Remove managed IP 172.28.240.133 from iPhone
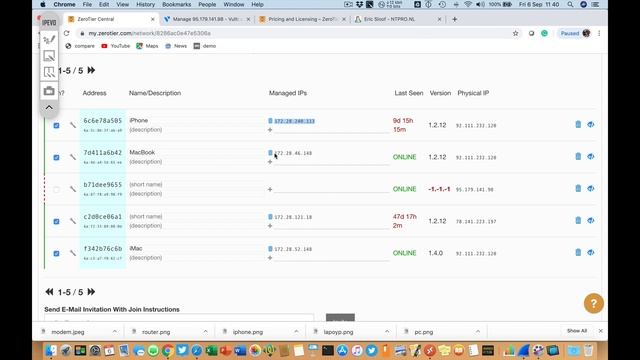 tap(270, 121)
